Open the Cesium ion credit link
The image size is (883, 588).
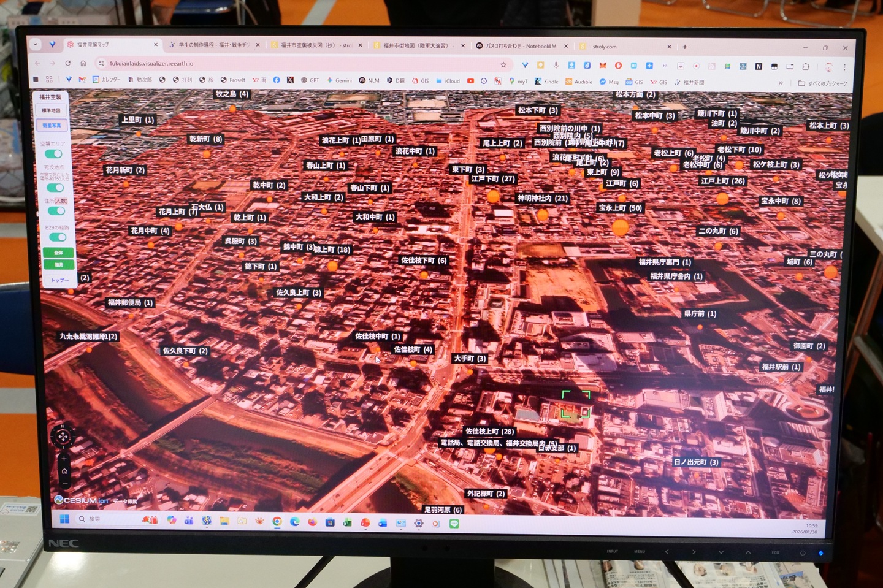click(x=82, y=500)
